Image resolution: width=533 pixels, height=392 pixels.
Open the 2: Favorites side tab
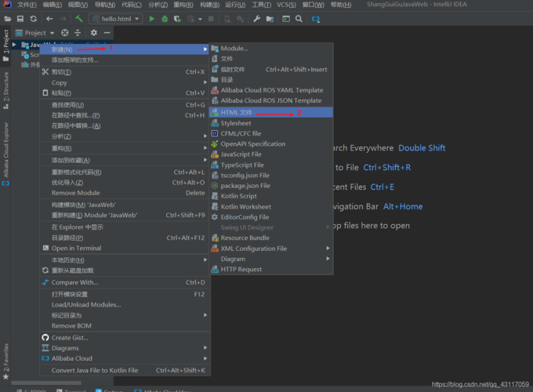pos(5,361)
